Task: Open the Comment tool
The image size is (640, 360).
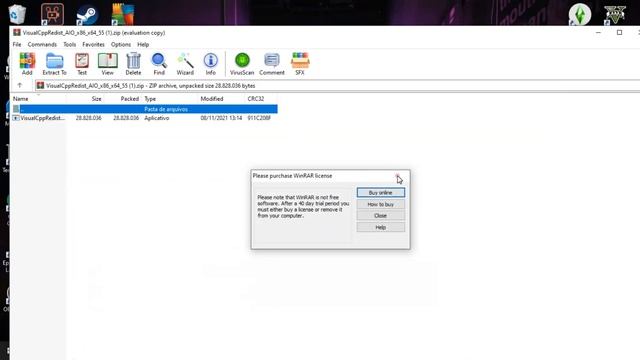Action: (x=271, y=64)
